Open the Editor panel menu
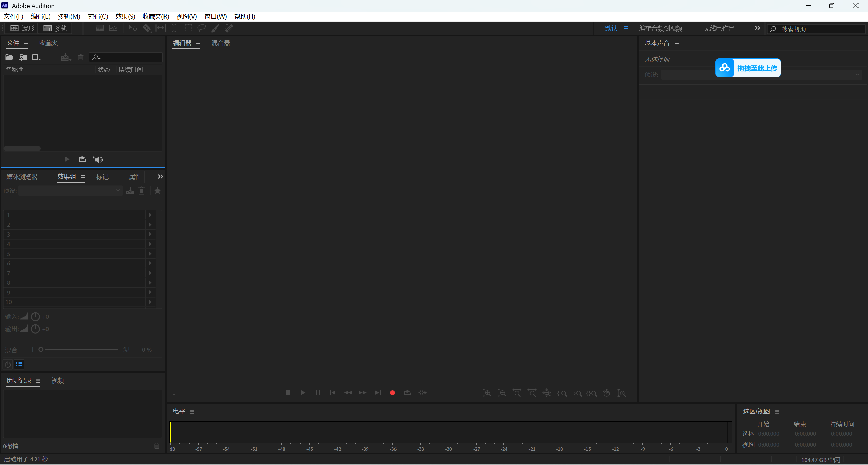 (199, 43)
